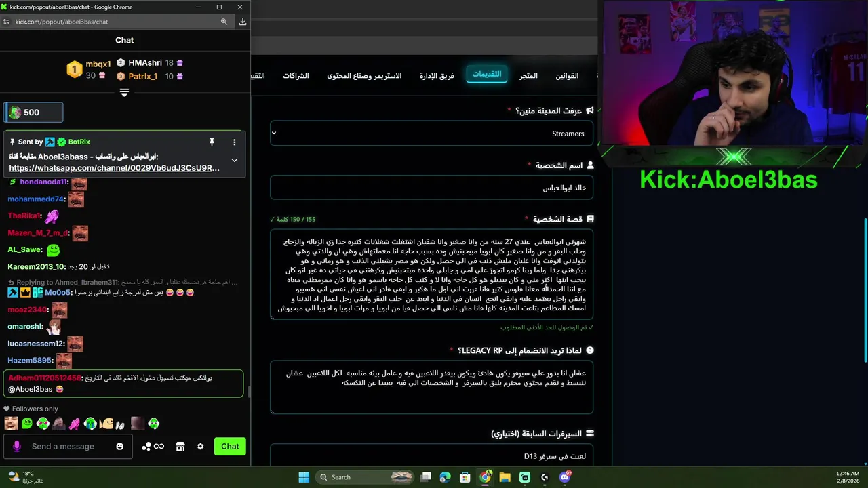This screenshot has width=868, height=488.
Task: Insert the green smiling blob quick emote
Action: tap(26, 424)
